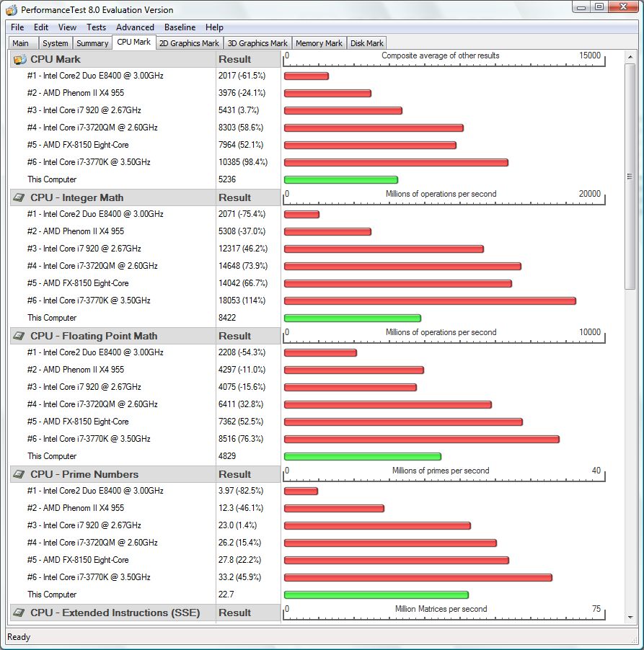Switch to the 2D Graphics Mark tab

click(189, 43)
